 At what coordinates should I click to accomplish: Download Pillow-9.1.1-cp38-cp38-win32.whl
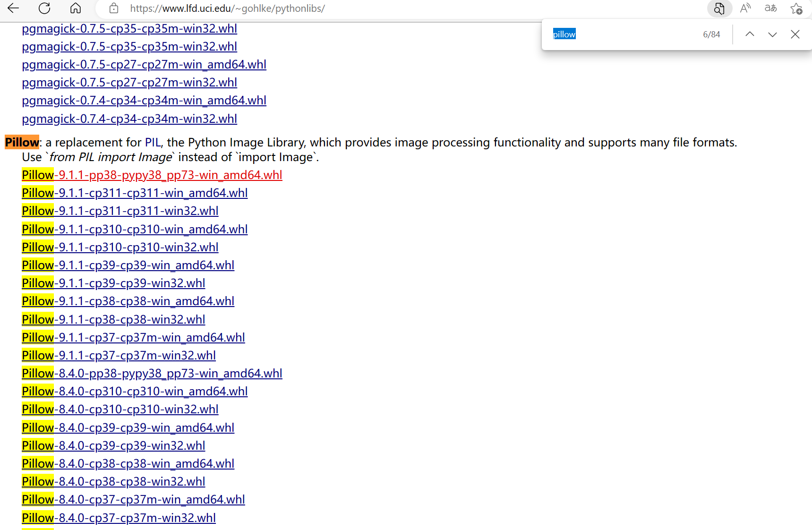113,319
